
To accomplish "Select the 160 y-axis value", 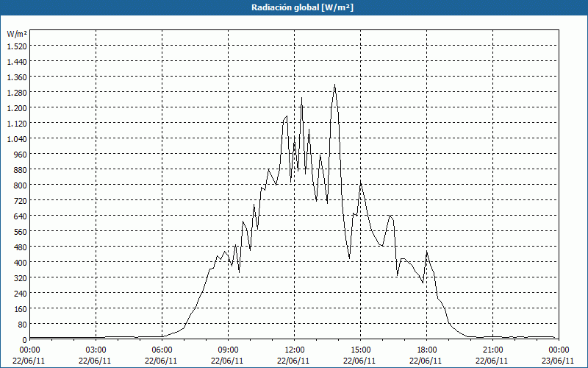I will 21,308.
